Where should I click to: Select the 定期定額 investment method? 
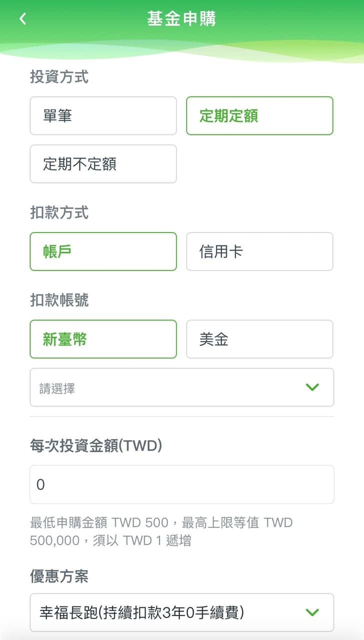[259, 115]
